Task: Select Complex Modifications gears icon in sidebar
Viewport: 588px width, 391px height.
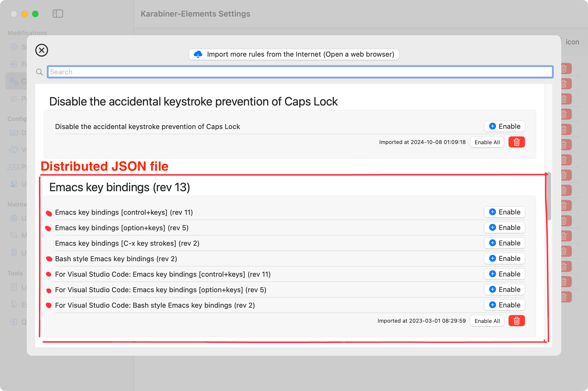Action: [x=14, y=81]
